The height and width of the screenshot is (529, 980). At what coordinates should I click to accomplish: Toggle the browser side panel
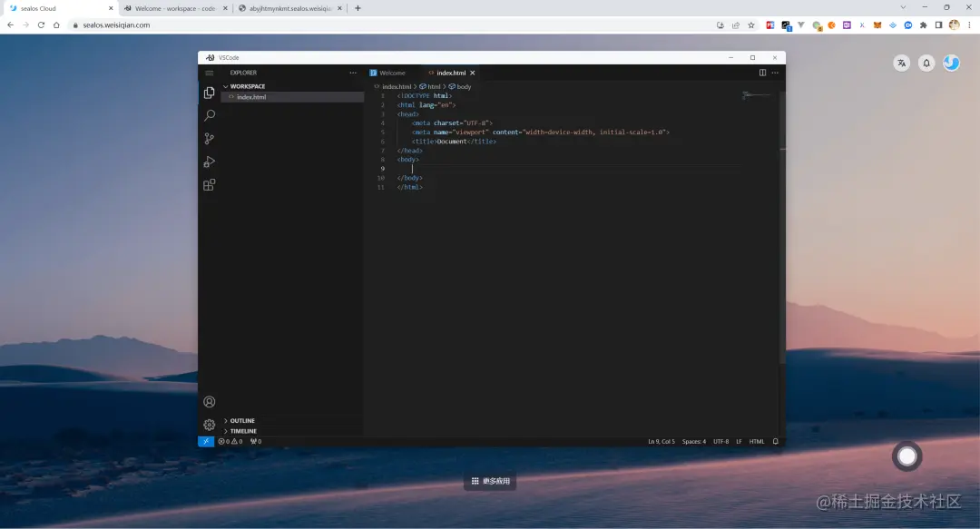(939, 25)
